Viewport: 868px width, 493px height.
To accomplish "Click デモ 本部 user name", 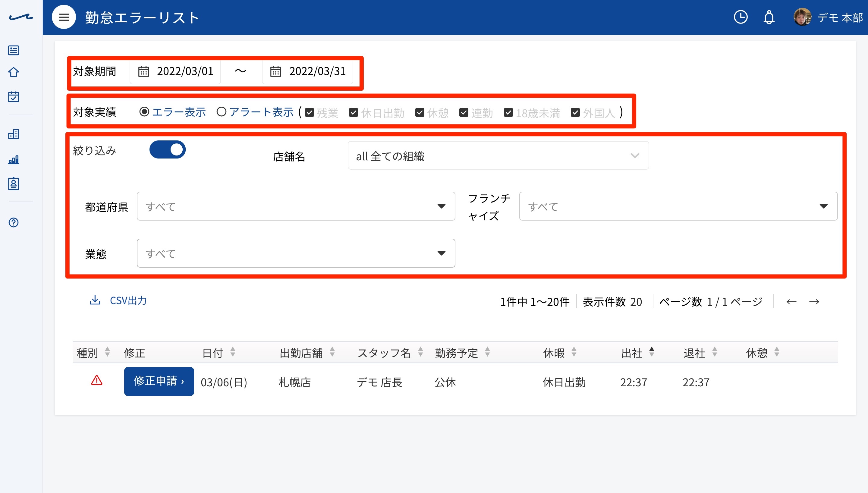I will tap(840, 17).
